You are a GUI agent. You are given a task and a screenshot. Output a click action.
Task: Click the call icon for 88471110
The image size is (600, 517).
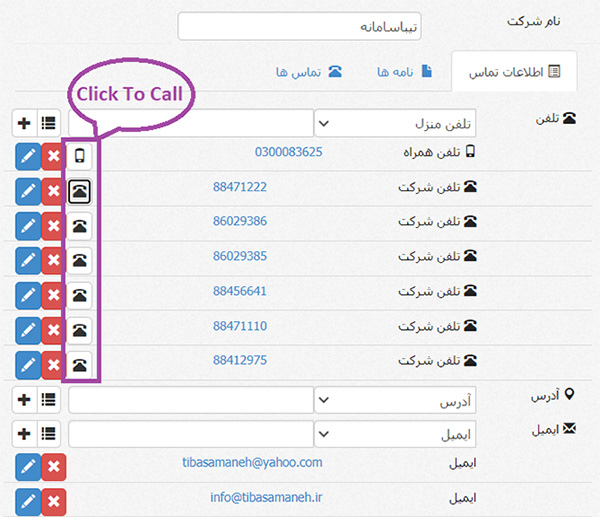80,330
